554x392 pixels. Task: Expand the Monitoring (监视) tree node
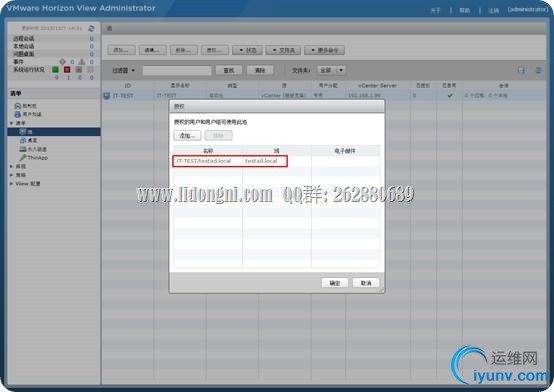coord(12,166)
